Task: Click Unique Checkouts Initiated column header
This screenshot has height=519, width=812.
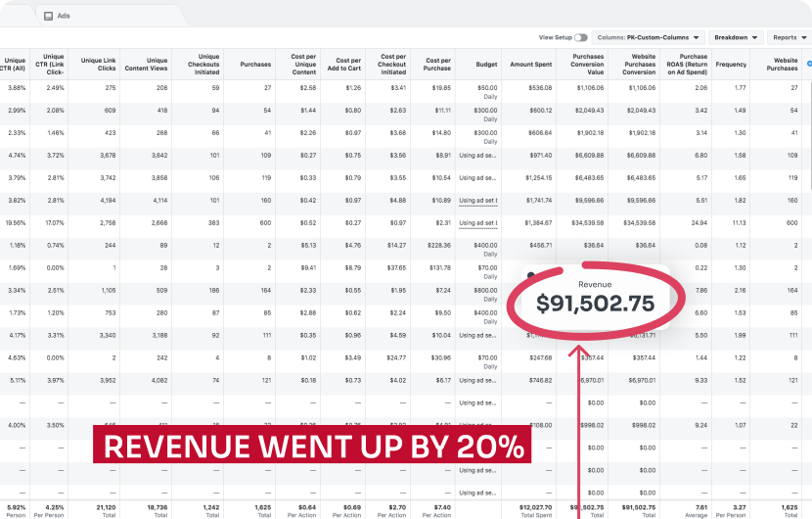Action: click(x=199, y=64)
